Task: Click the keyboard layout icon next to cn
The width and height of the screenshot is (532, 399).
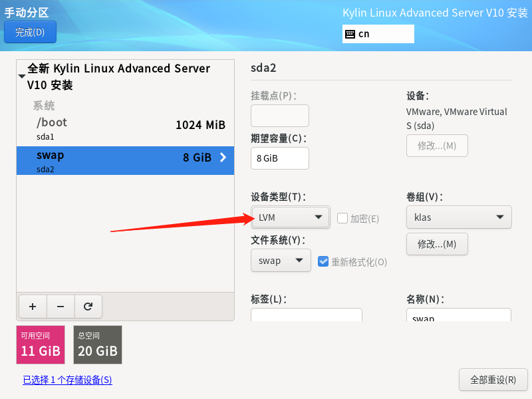Action: pos(350,34)
